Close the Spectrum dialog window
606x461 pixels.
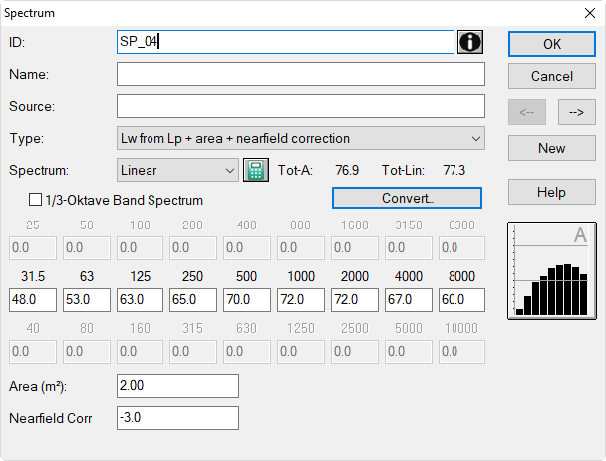[x=590, y=13]
